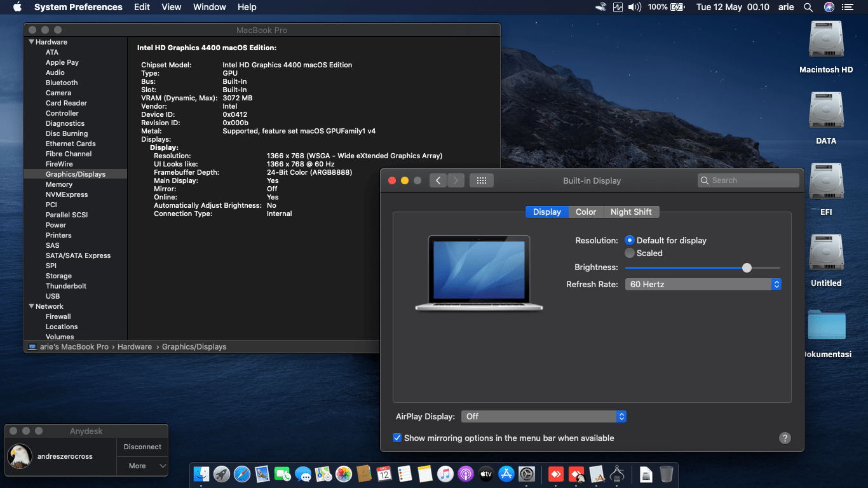Open FaceTime from the dock

(283, 474)
